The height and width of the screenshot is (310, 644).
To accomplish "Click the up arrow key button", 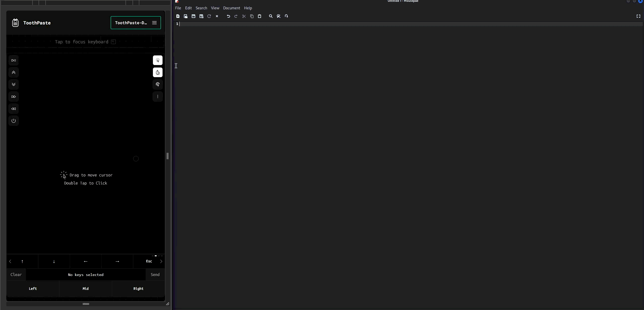I will click(22, 261).
